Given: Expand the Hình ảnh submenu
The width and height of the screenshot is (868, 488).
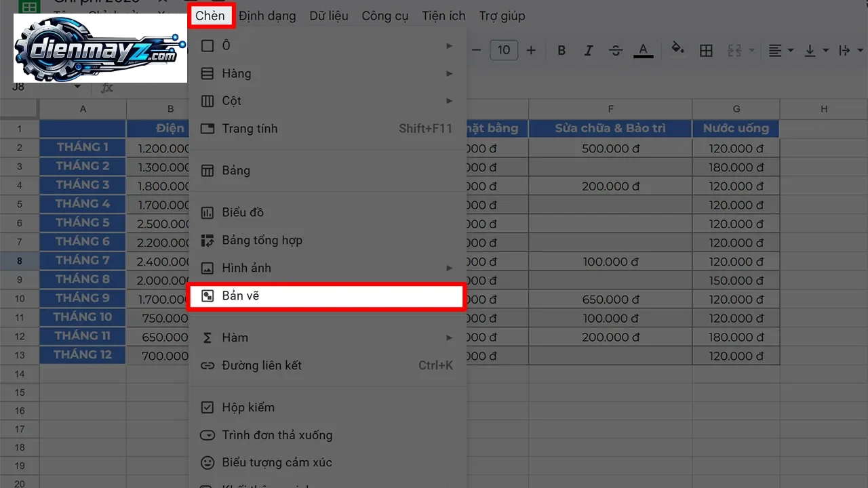Looking at the screenshot, I should pos(327,268).
